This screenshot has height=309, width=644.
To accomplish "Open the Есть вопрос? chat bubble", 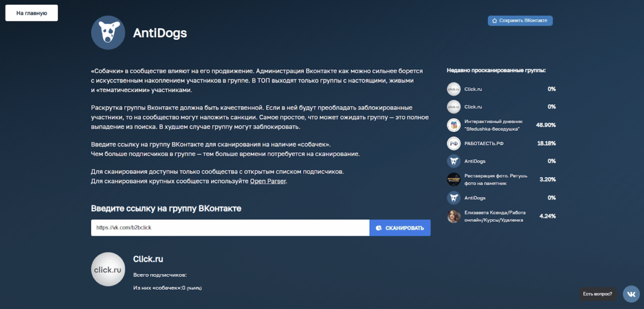I will (597, 294).
